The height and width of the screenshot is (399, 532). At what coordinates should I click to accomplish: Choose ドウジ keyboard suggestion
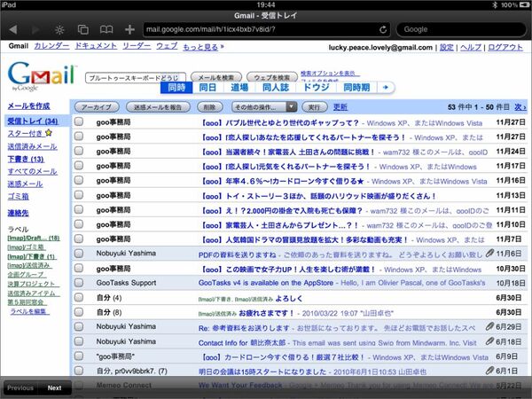pyautogui.click(x=316, y=87)
